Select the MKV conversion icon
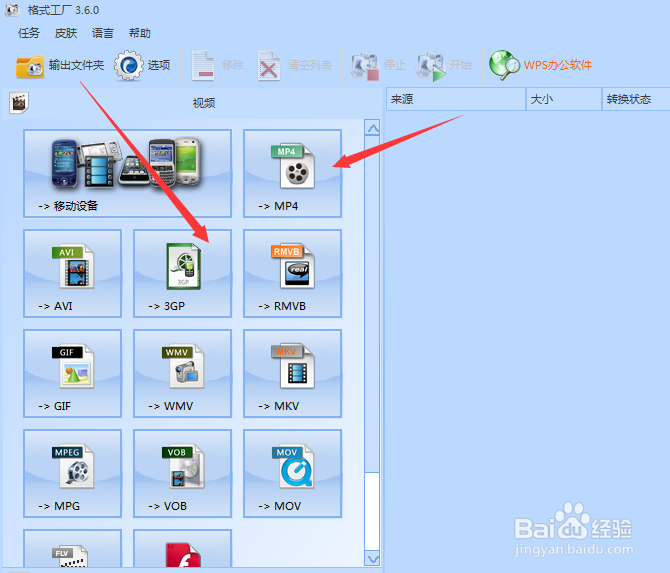 (x=292, y=373)
